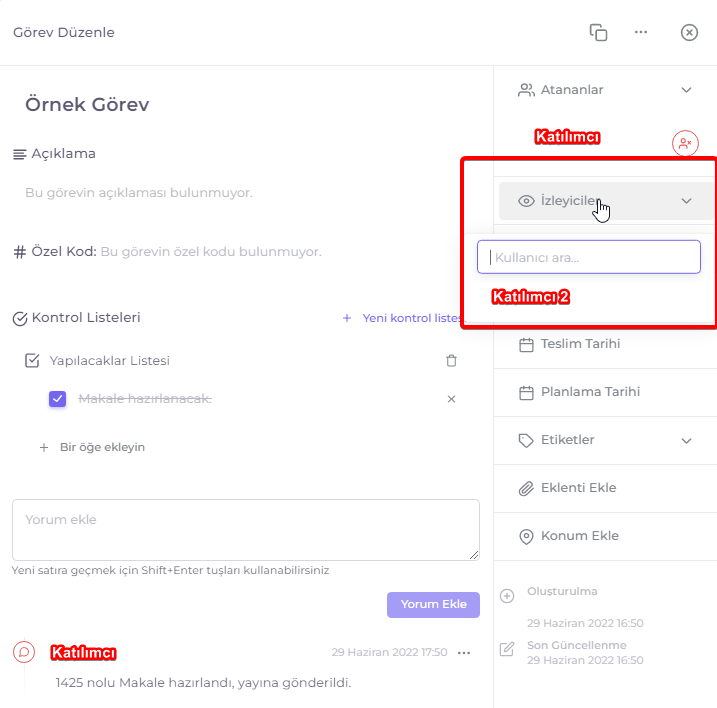Focus the Kullanıcı ara search field
This screenshot has width=717, height=708.
point(589,257)
